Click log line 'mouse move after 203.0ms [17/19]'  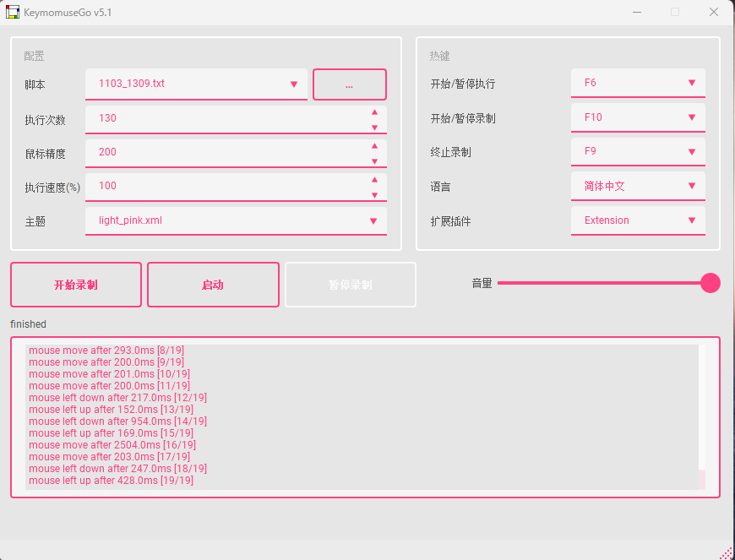coord(109,456)
